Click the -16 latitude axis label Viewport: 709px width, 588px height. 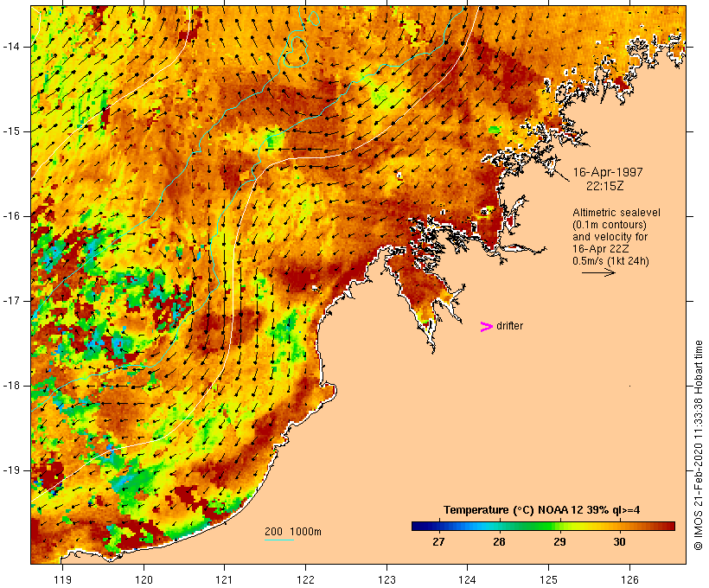point(11,216)
